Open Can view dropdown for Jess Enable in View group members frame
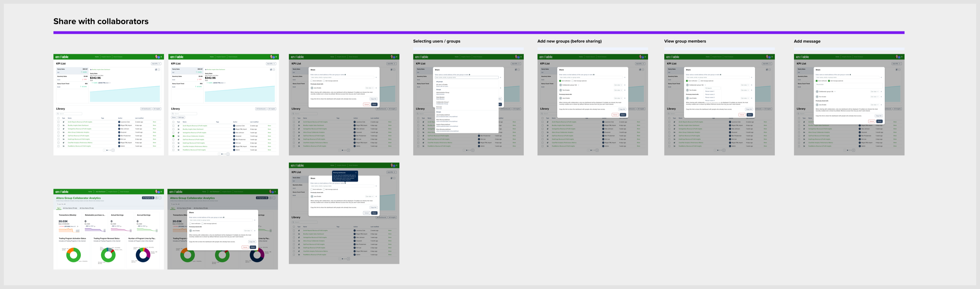 pyautogui.click(x=745, y=98)
